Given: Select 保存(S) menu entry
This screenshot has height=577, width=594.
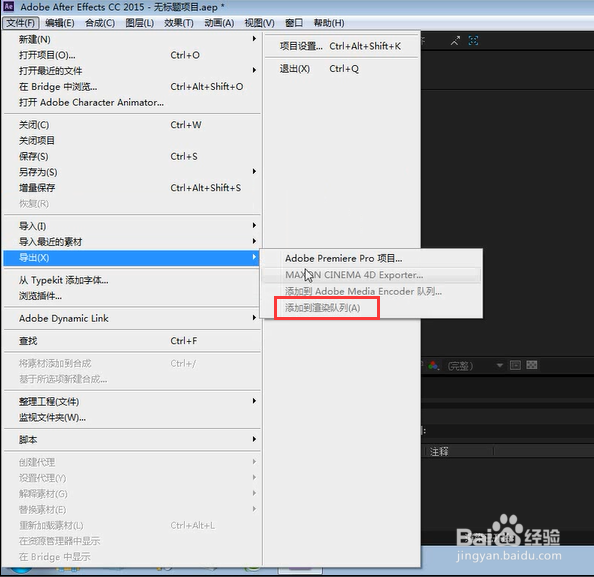Looking at the screenshot, I should (x=132, y=156).
